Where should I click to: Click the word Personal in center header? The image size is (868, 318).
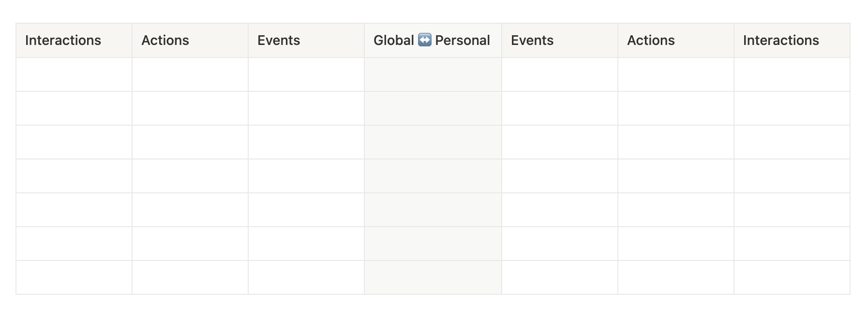pos(462,41)
